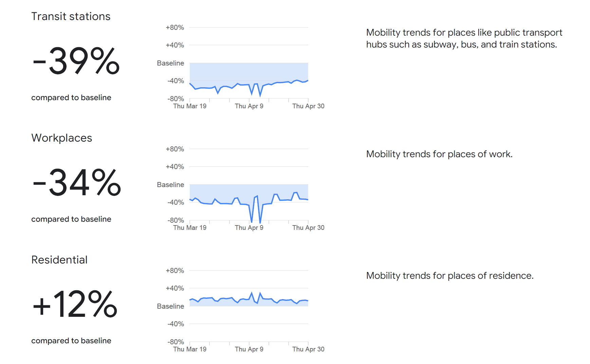590x364 pixels.
Task: Click Baseline label on Workplaces chart
Action: [x=170, y=185]
